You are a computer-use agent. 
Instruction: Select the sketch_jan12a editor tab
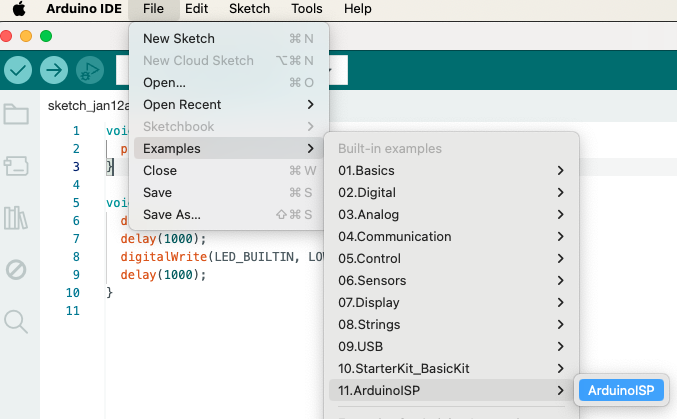pyautogui.click(x=88, y=106)
